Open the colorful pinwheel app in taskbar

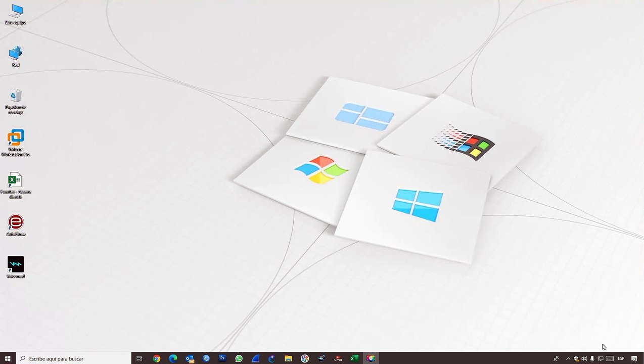click(x=305, y=358)
